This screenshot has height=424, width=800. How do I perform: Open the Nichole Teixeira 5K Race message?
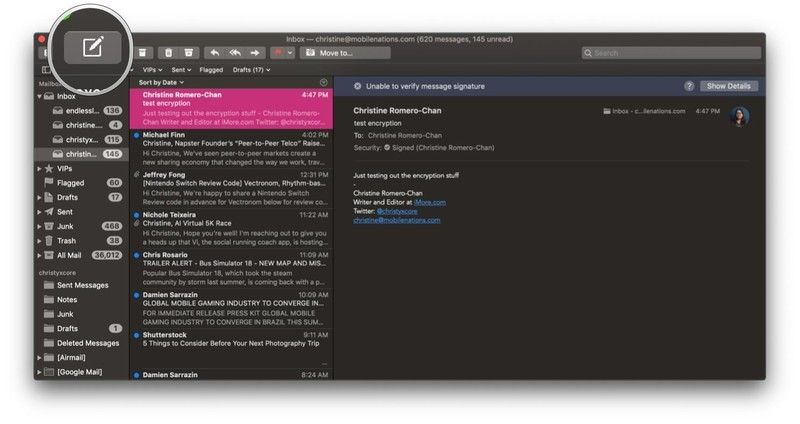tap(231, 229)
